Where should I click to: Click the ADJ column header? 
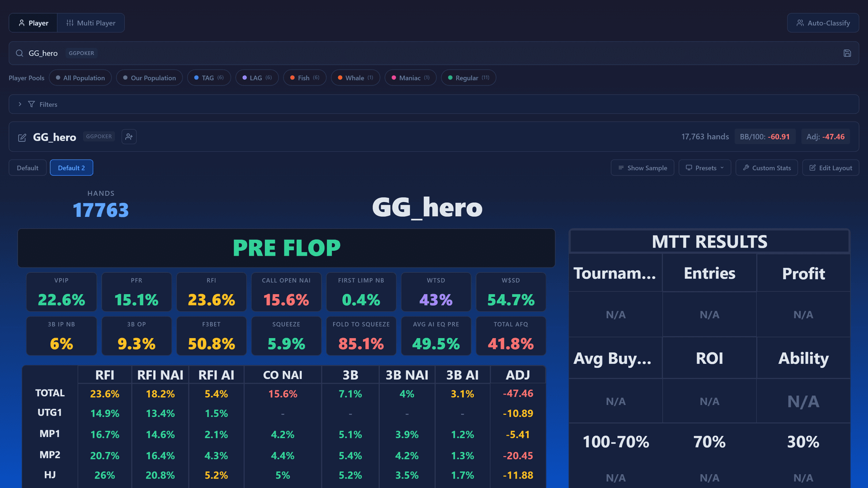tap(518, 375)
